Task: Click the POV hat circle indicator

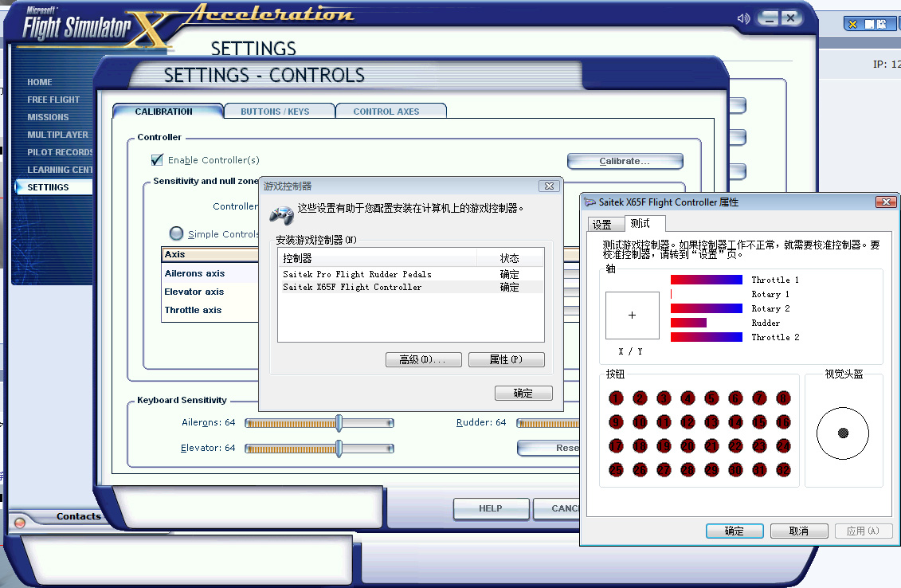Action: (843, 433)
